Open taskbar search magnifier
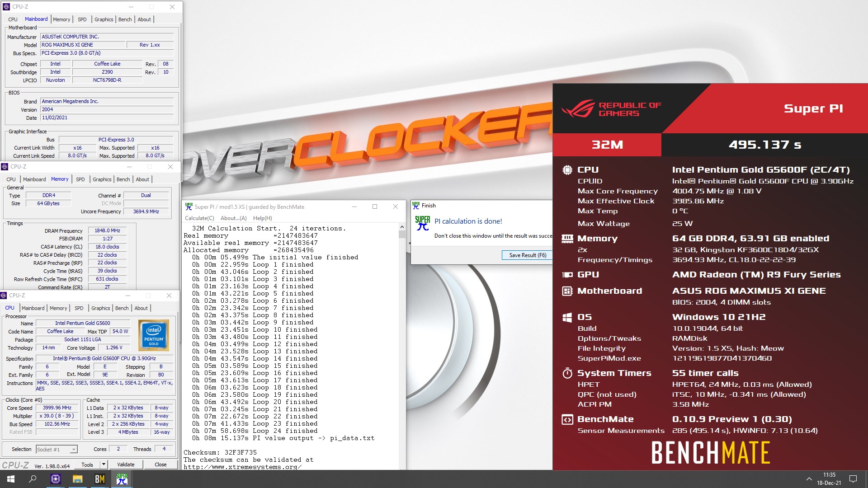This screenshot has height=488, width=868. pyautogui.click(x=33, y=479)
